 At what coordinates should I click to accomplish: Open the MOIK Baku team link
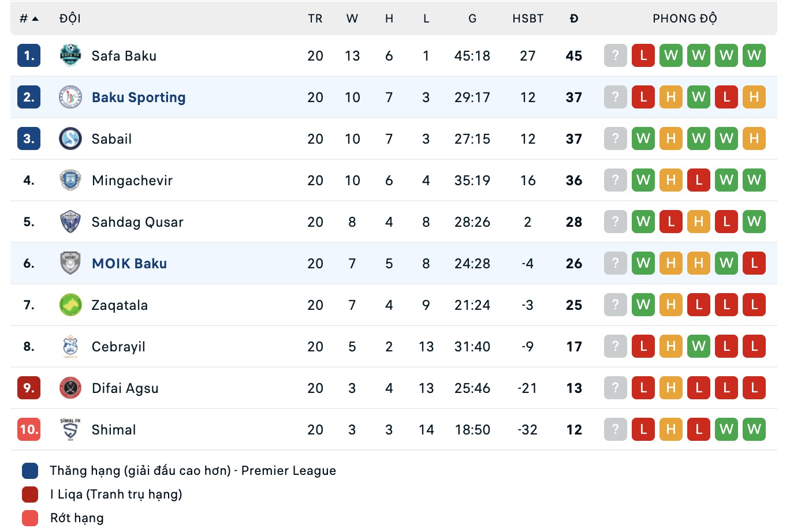(129, 264)
